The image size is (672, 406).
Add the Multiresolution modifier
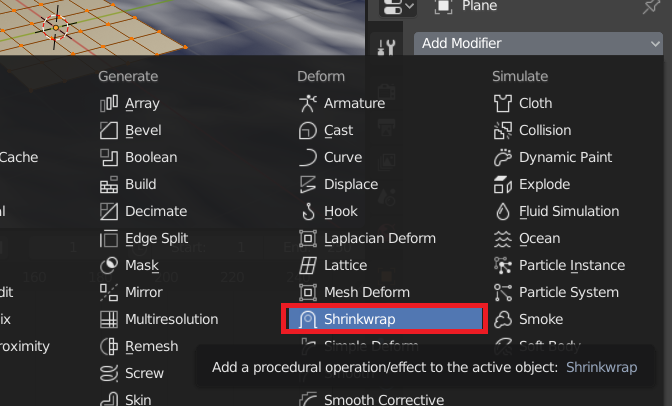pos(159,319)
